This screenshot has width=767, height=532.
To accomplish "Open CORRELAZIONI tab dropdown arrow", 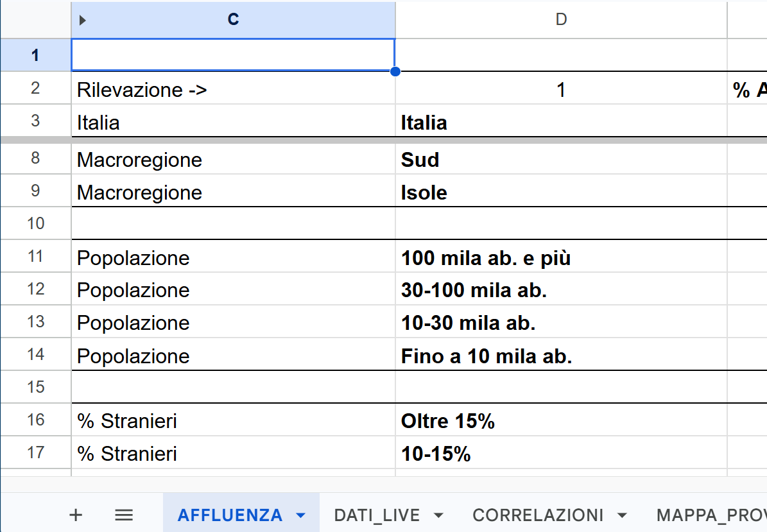I will coord(622,515).
